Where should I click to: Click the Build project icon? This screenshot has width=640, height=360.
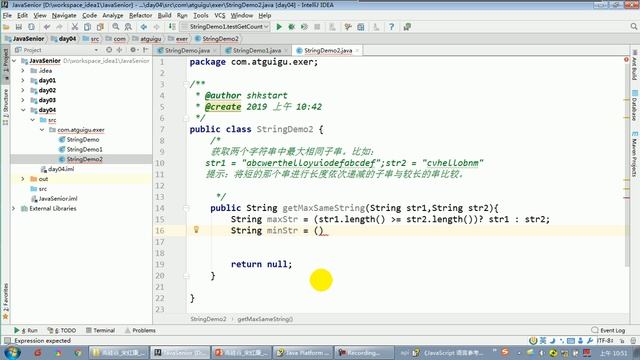click(x=172, y=27)
